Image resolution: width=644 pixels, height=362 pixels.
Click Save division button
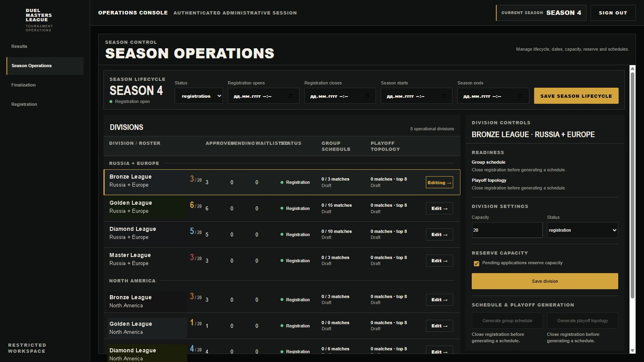click(545, 281)
